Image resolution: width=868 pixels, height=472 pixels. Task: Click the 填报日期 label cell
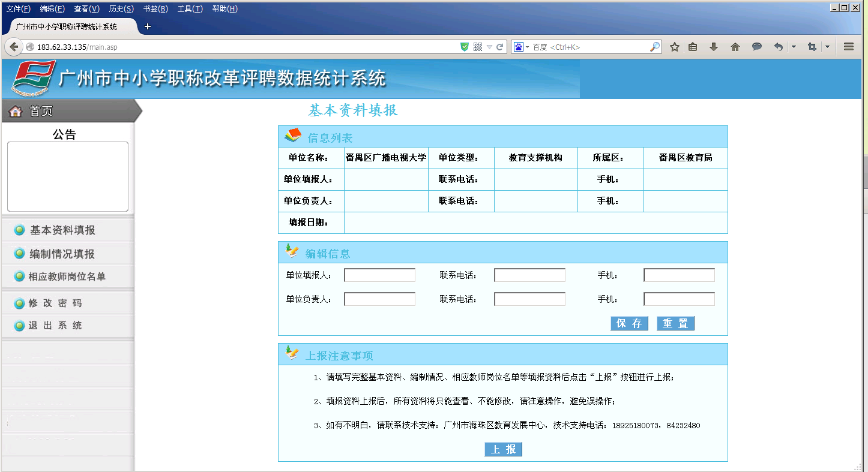click(311, 223)
